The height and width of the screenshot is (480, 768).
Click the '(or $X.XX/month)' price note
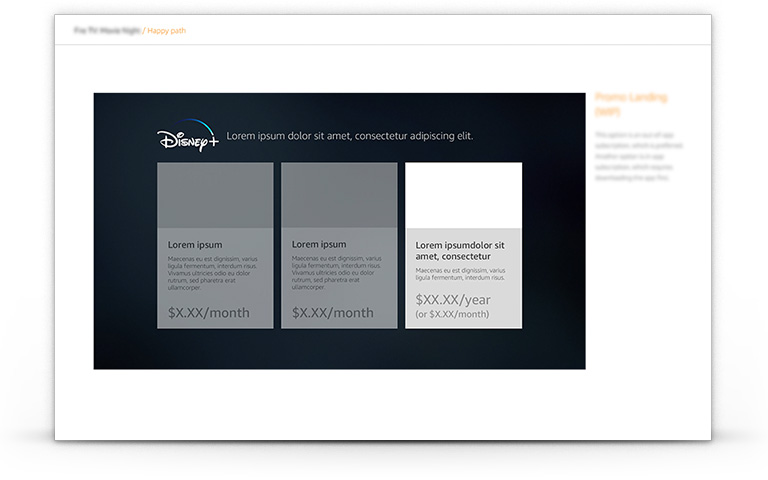(452, 314)
